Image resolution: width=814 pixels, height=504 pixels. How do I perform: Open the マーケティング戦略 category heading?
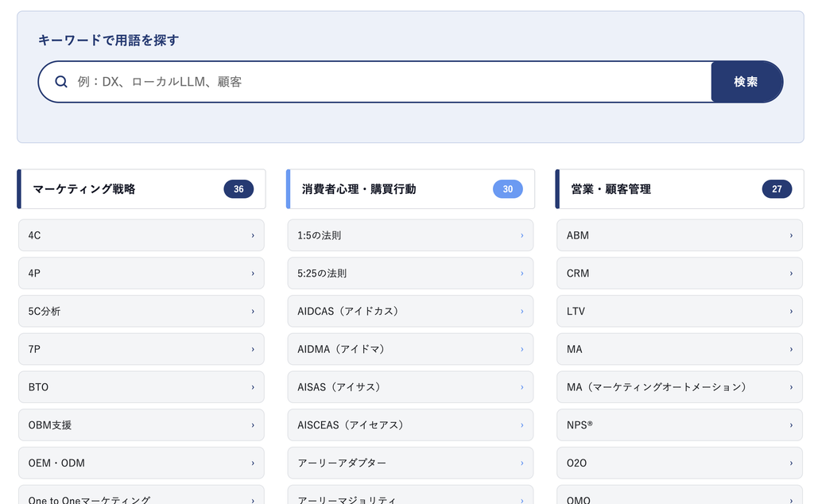point(141,189)
